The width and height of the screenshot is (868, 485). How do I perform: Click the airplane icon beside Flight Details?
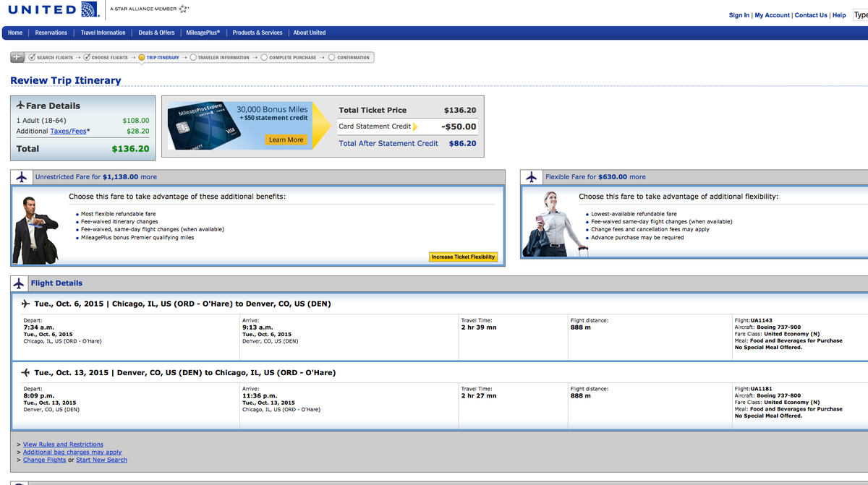pos(20,283)
